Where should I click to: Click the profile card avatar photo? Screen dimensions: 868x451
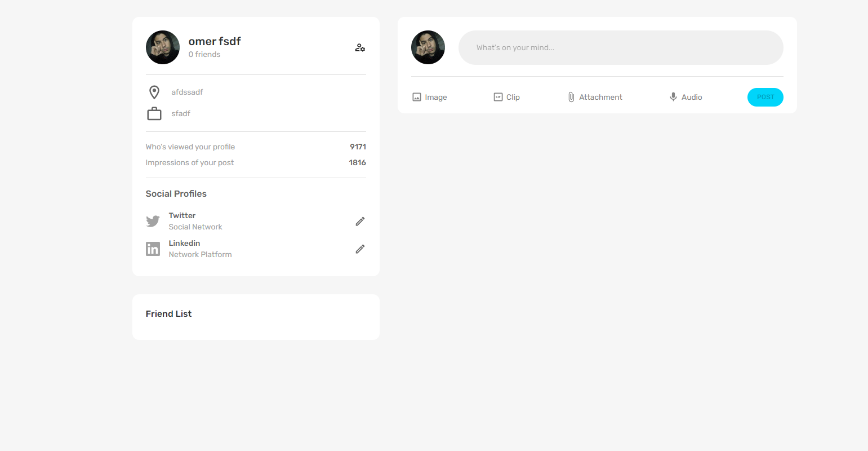(162, 47)
